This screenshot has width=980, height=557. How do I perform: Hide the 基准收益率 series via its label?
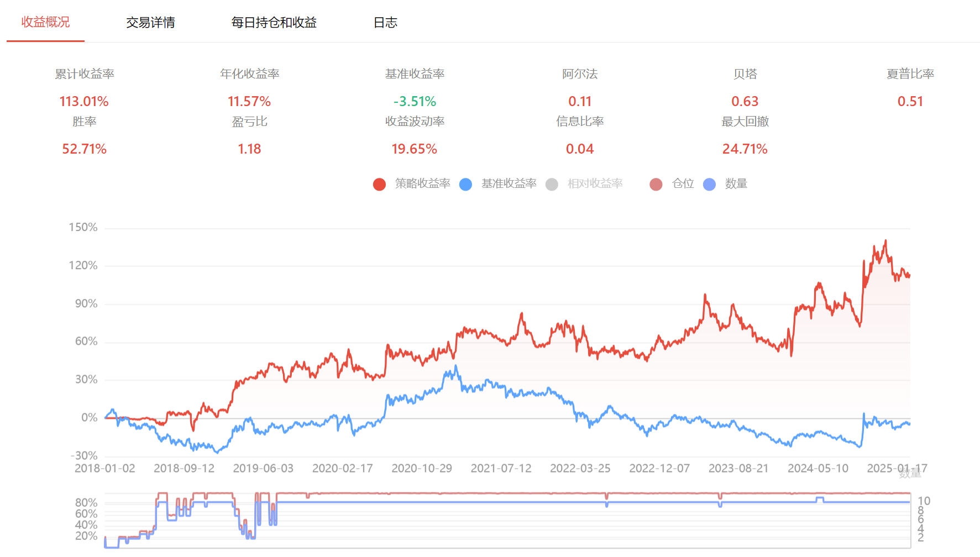point(509,183)
